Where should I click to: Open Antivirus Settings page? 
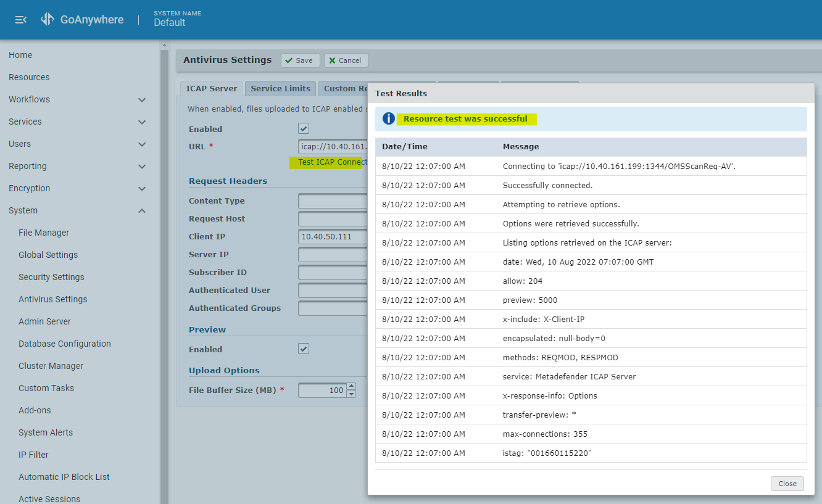pyautogui.click(x=53, y=299)
